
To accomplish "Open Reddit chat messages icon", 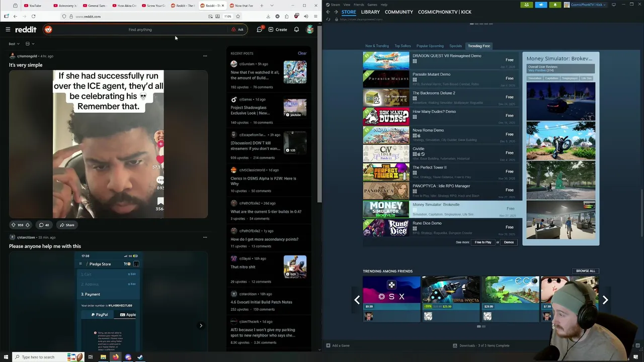I will coord(260,30).
